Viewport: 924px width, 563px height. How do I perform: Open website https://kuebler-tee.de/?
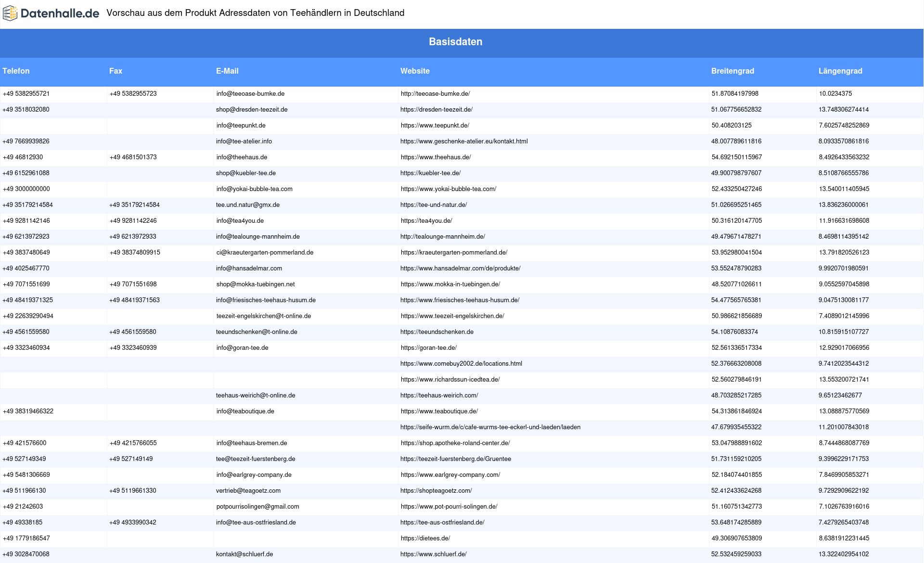click(x=430, y=173)
